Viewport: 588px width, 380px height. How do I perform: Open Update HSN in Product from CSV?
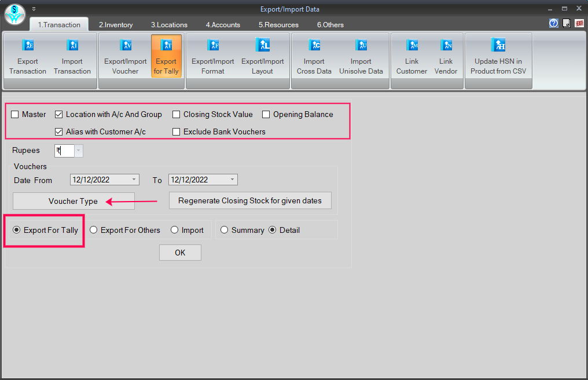tap(498, 56)
